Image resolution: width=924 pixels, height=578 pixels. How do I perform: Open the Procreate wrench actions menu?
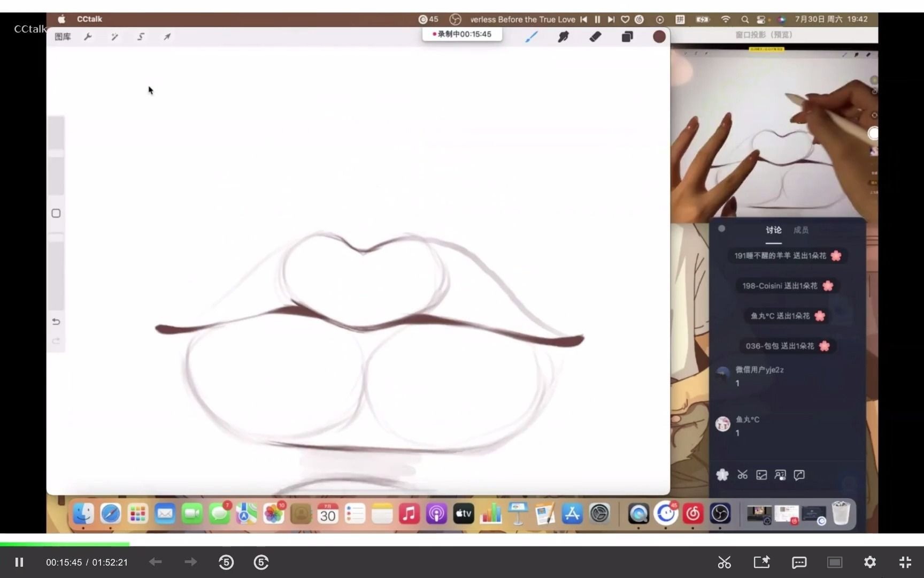pos(88,36)
